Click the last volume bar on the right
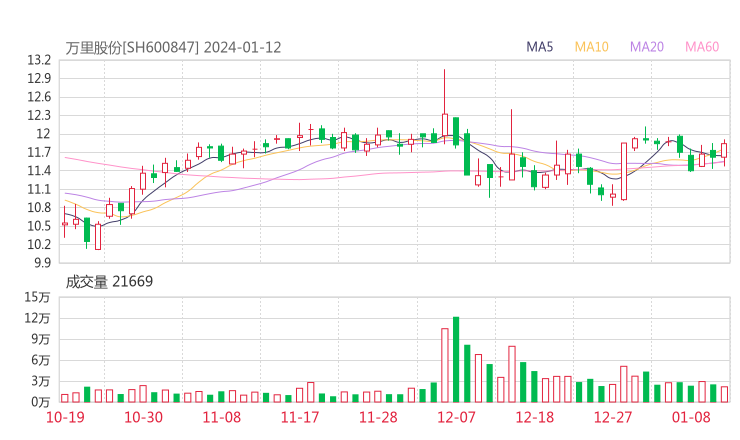Screen dimensions: 740x440 click(724, 394)
